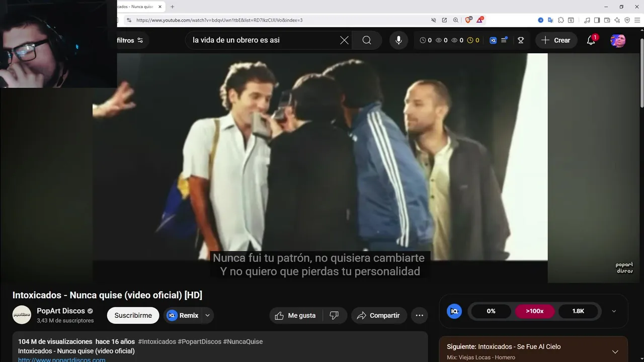The height and width of the screenshot is (362, 644).
Task: Click the grey clock counter
Action: point(426,40)
